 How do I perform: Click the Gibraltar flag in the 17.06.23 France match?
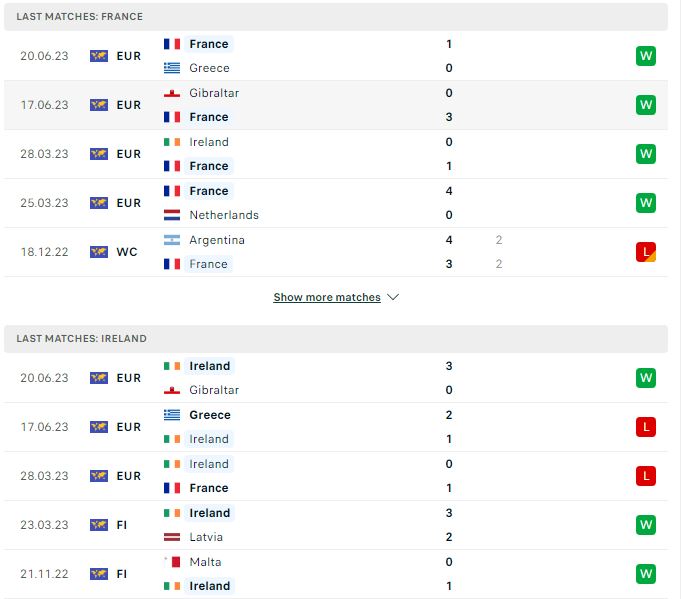[172, 93]
